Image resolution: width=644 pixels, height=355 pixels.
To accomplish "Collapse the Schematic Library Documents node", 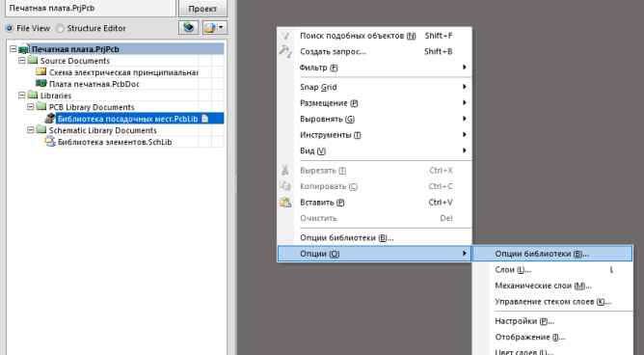I will (x=31, y=130).
